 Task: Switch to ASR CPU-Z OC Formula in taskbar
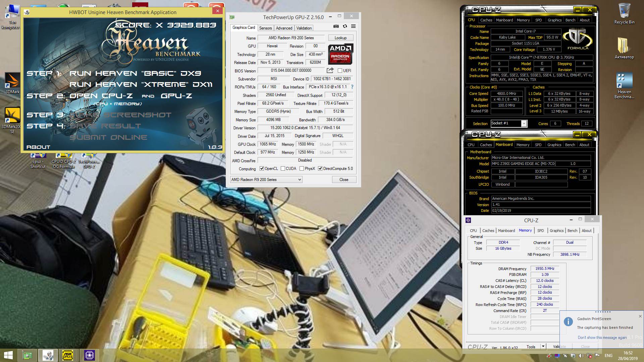coord(68,355)
